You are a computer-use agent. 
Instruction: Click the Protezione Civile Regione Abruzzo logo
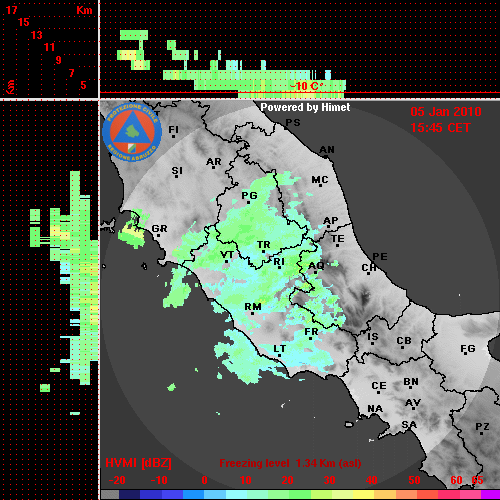coord(132,132)
